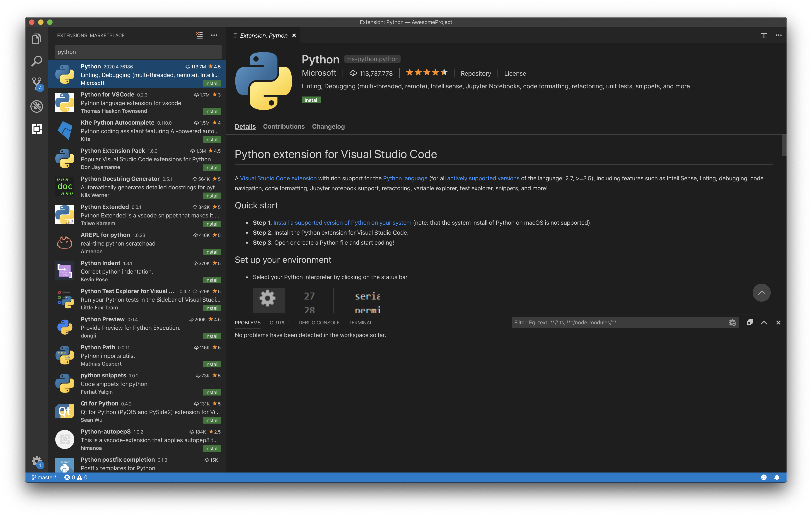Collapse all problems in the panel
This screenshot has width=812, height=516.
point(749,323)
